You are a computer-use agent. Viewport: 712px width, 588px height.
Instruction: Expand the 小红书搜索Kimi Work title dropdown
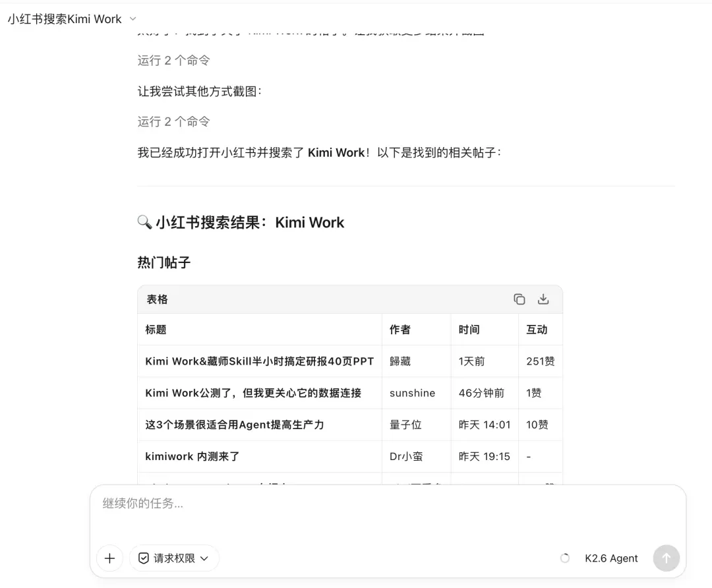[x=133, y=19]
